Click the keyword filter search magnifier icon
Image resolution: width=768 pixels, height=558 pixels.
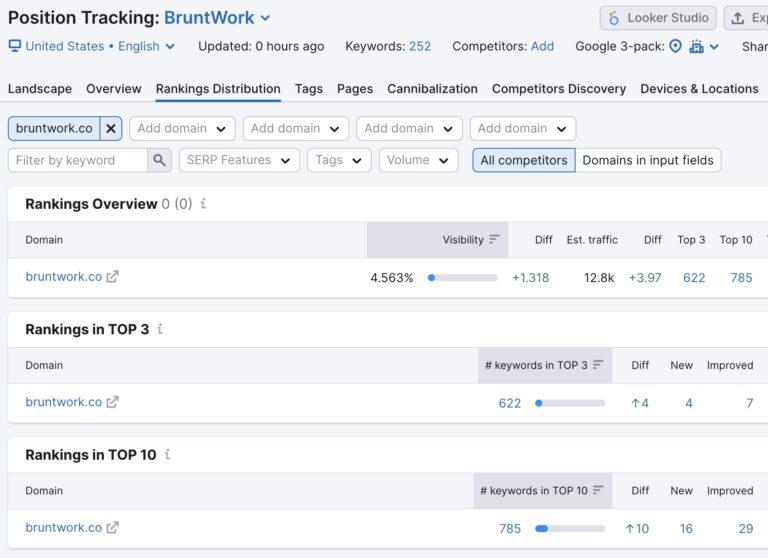pyautogui.click(x=159, y=160)
